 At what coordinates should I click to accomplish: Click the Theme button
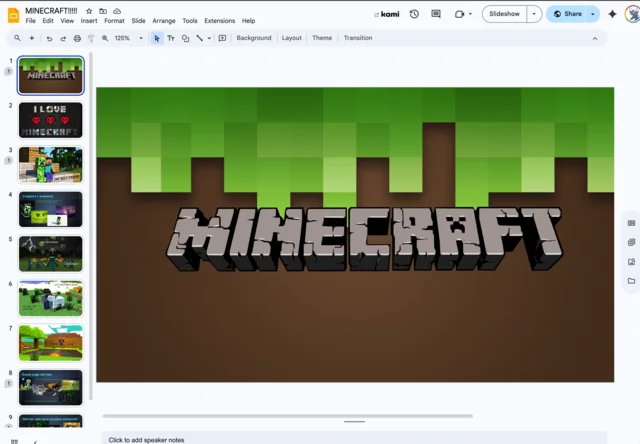[322, 38]
